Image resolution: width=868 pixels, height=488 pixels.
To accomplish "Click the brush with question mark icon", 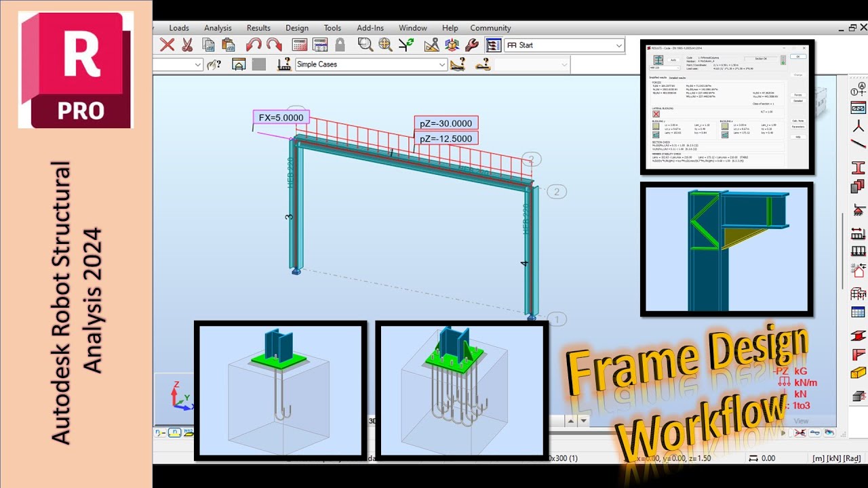I will pos(215,64).
